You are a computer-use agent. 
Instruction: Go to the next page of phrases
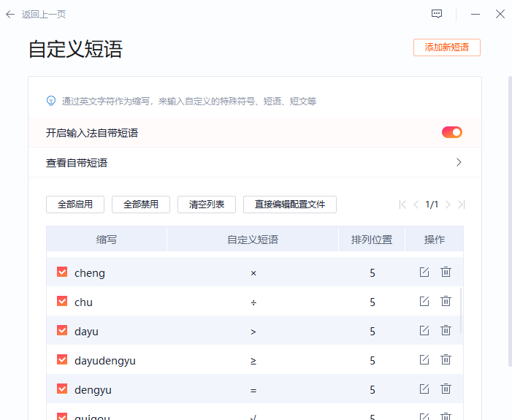click(x=448, y=205)
